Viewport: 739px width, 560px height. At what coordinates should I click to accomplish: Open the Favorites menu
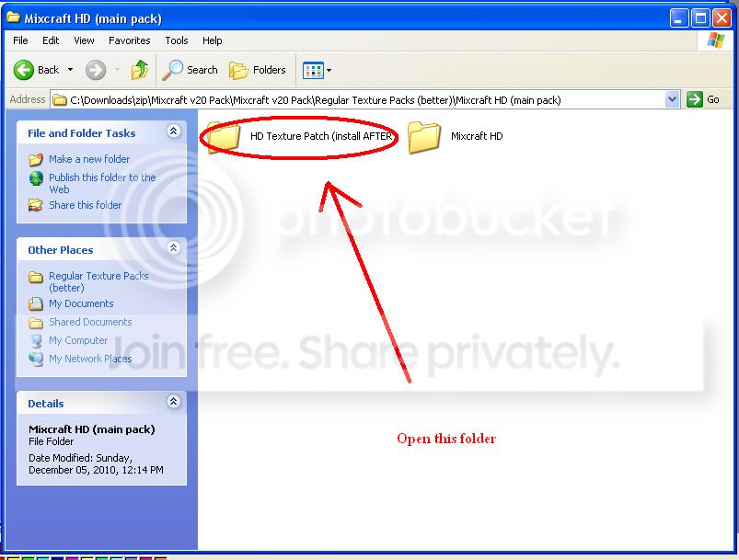(130, 40)
